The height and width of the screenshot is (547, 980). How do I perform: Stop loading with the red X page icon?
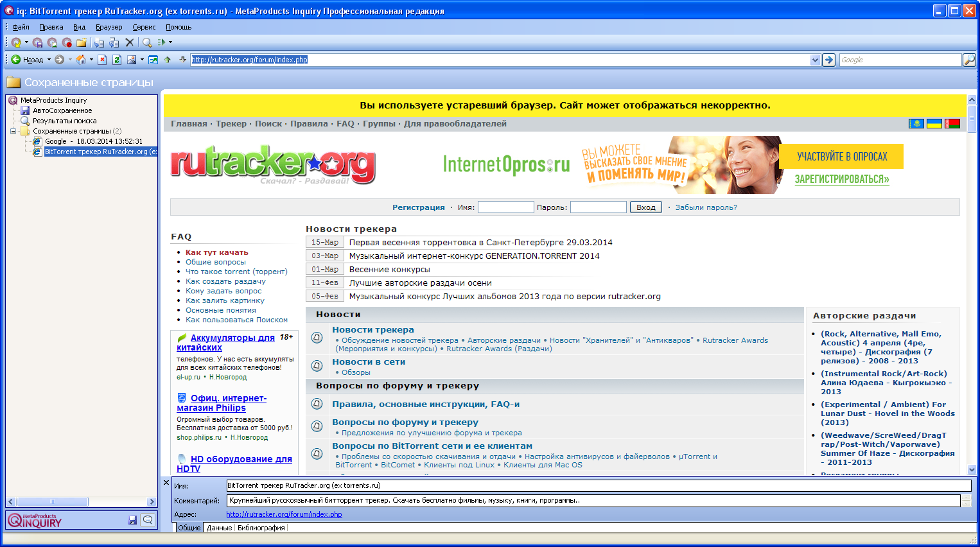[102, 60]
